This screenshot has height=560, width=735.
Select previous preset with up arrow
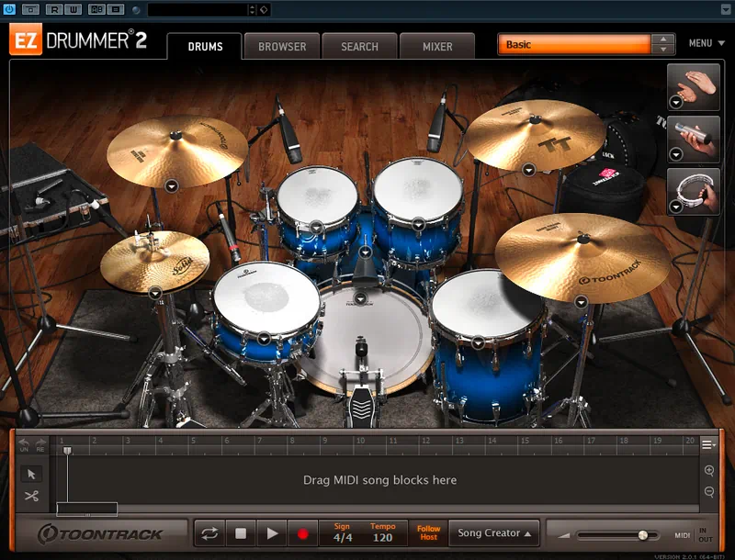663,39
